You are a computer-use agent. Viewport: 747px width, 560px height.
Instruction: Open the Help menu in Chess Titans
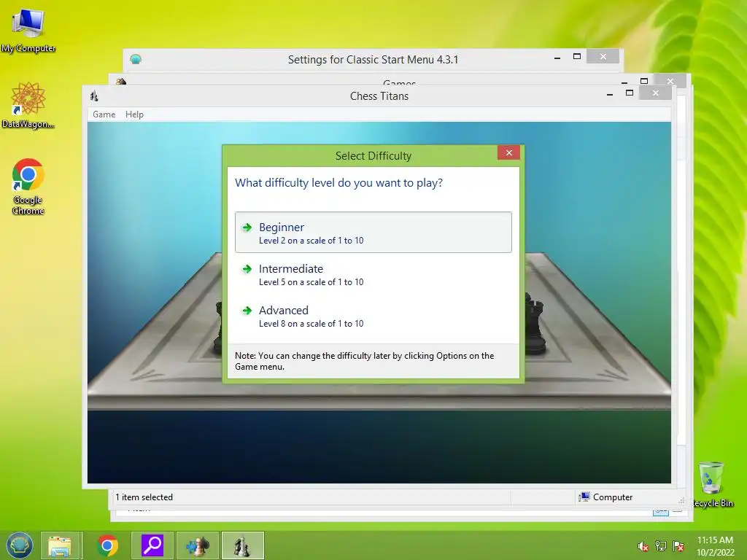tap(134, 114)
